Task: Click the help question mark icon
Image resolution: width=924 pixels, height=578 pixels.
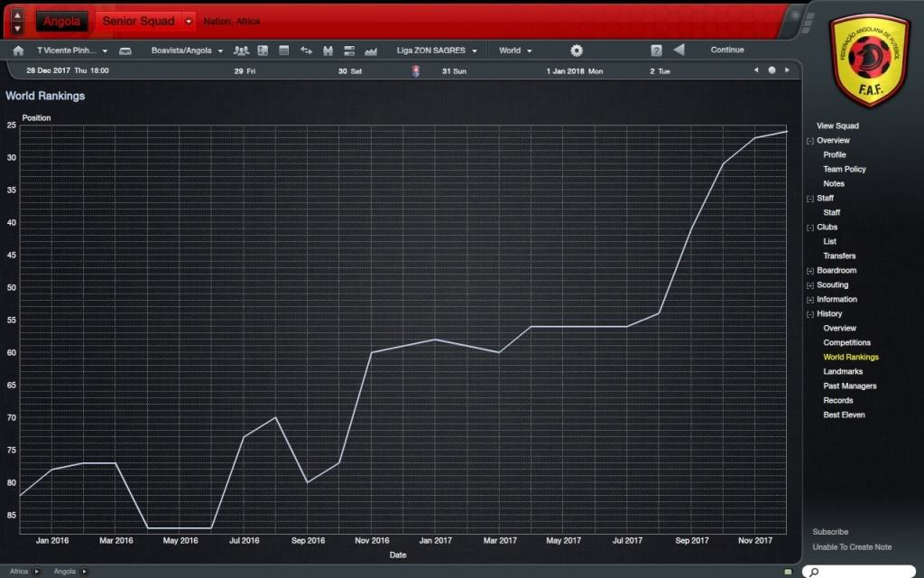Action: coord(656,51)
